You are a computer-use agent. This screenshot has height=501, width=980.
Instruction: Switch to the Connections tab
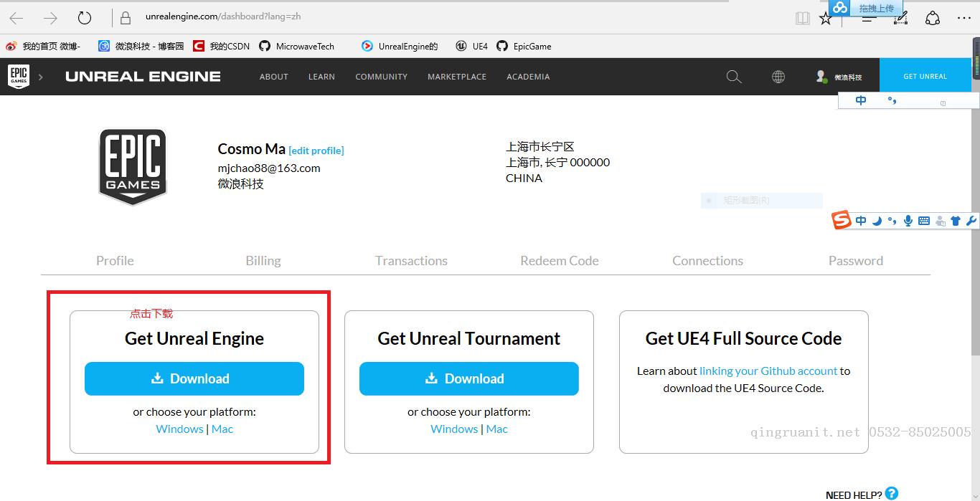click(708, 261)
